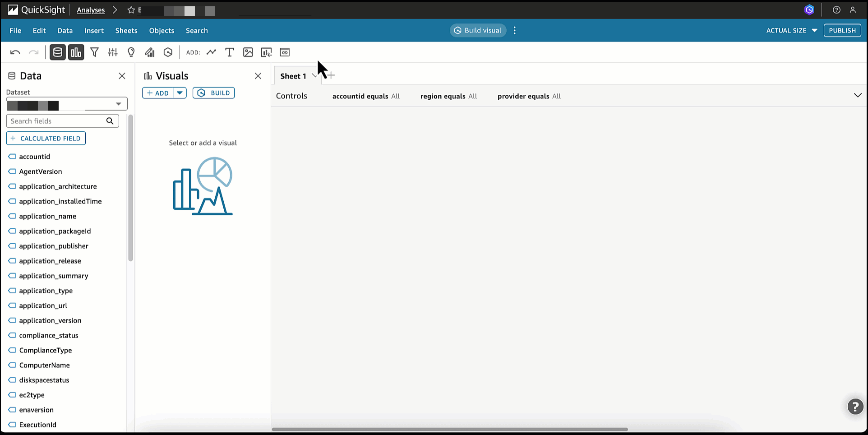
Task: Open the Filter pane icon
Action: (94, 52)
